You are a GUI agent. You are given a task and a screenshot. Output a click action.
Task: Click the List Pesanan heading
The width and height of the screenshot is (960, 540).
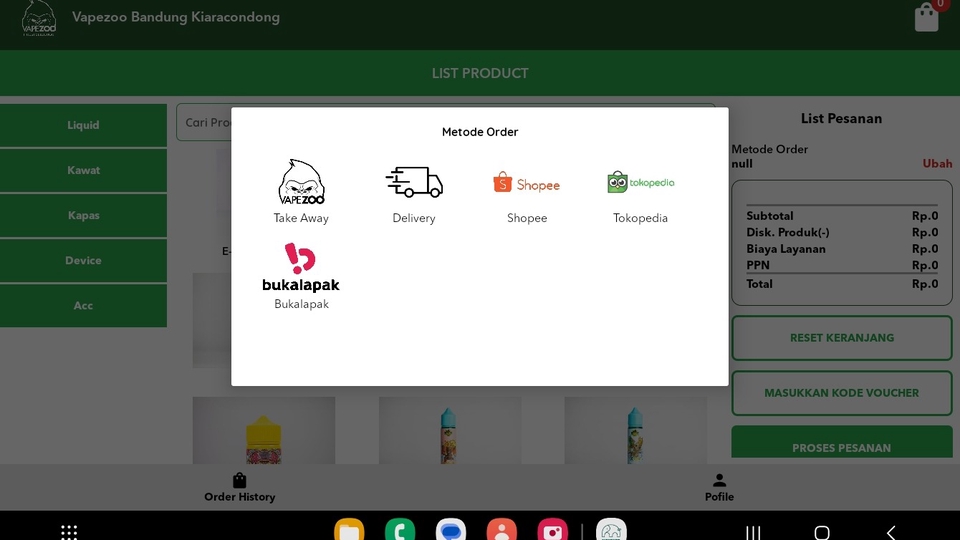click(x=841, y=119)
